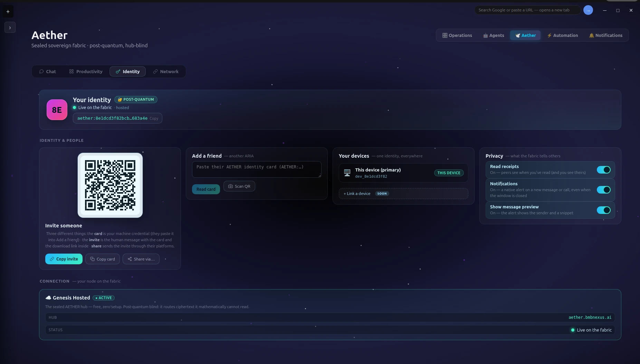Click the Operations grid icon
Image resolution: width=640 pixels, height=364 pixels.
[x=445, y=35]
